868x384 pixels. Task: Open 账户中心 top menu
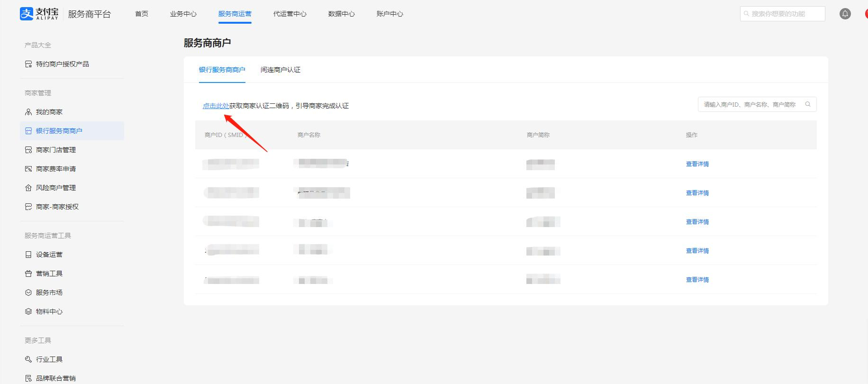pyautogui.click(x=389, y=14)
